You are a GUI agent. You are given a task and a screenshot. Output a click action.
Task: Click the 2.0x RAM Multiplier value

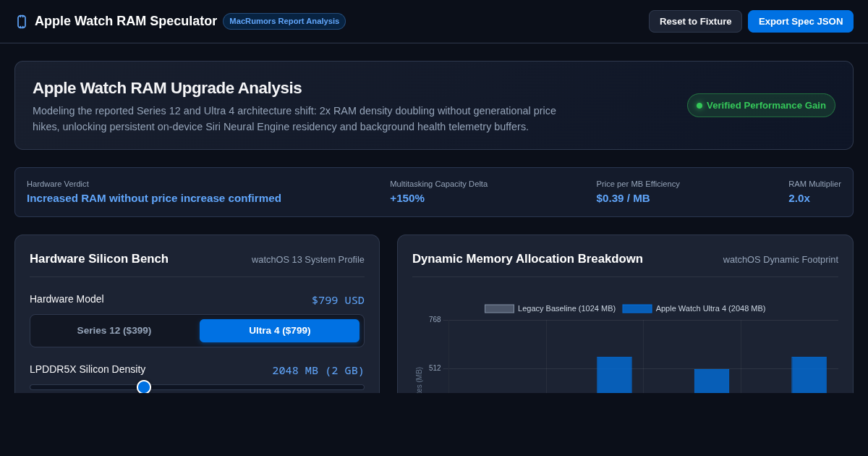(x=799, y=198)
